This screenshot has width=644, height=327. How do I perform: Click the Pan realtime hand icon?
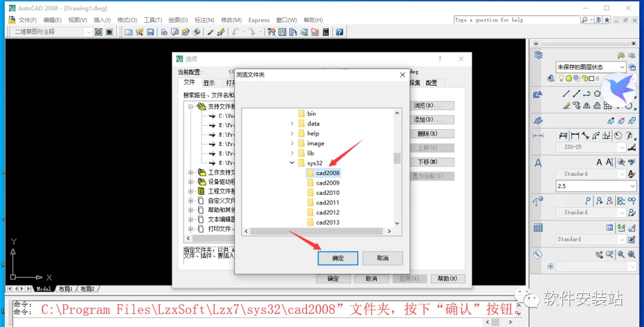point(599,254)
